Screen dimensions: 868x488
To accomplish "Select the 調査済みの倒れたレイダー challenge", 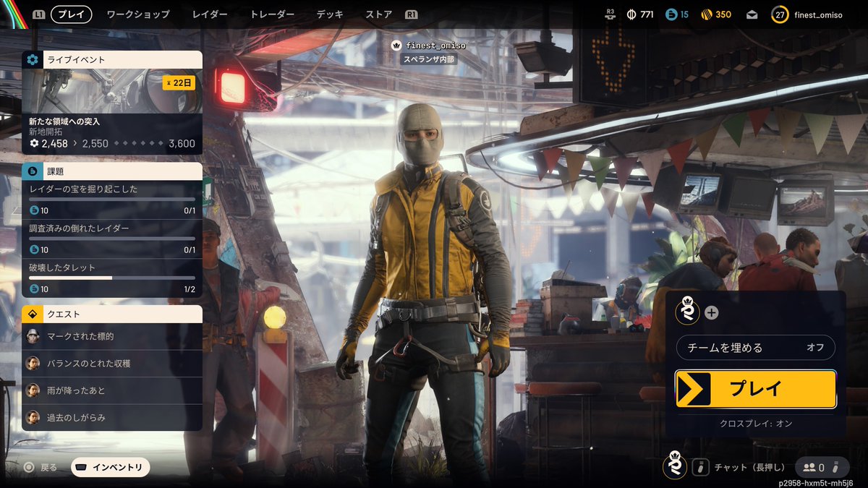I will click(112, 239).
